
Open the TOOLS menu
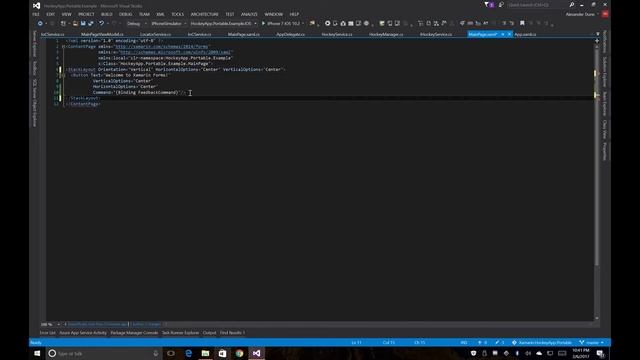(x=178, y=14)
